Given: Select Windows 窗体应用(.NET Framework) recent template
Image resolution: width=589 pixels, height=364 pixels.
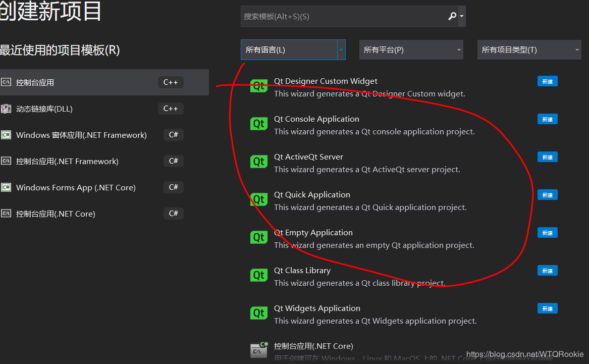Looking at the screenshot, I should click(81, 135).
